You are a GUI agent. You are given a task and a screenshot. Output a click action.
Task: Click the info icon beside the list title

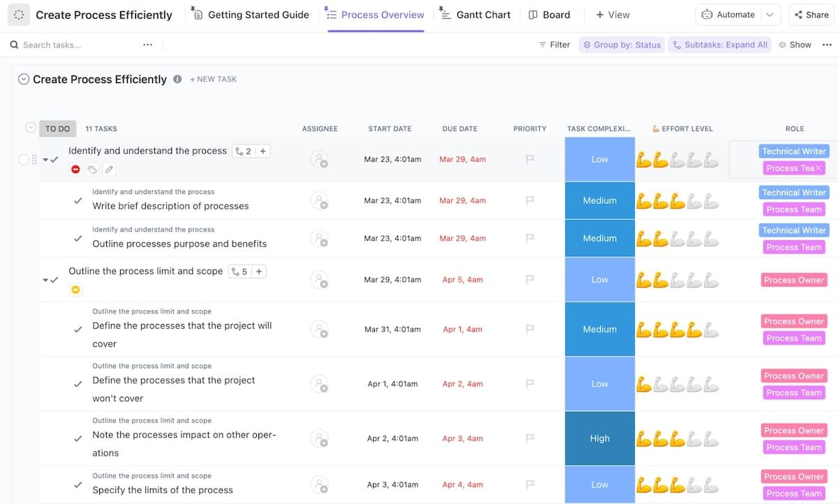[x=177, y=80]
